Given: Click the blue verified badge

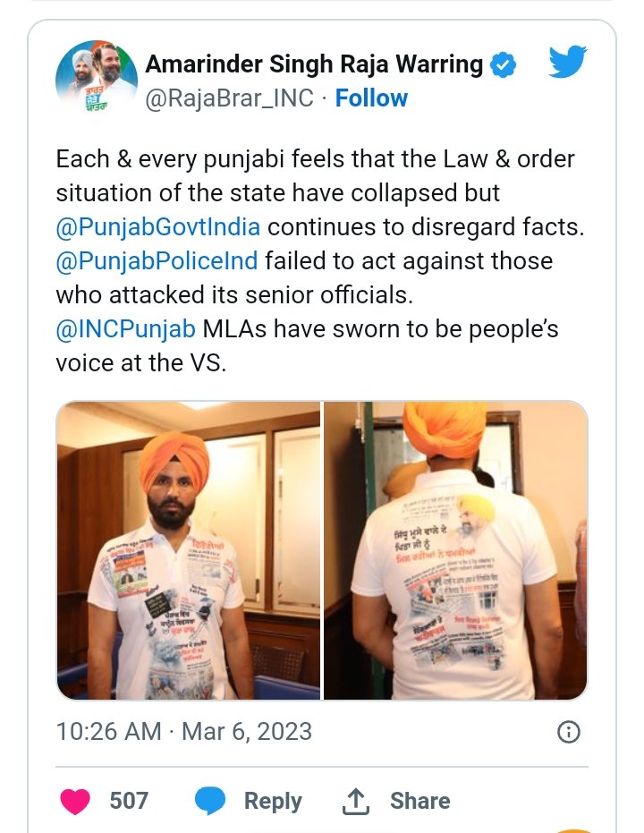Looking at the screenshot, I should click(x=503, y=64).
